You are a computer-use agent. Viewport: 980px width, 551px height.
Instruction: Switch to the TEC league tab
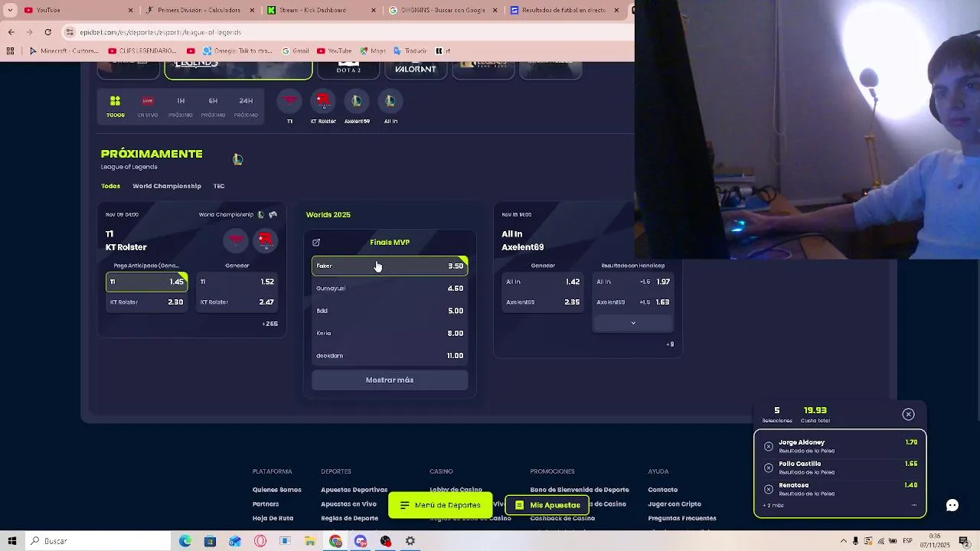pos(219,186)
